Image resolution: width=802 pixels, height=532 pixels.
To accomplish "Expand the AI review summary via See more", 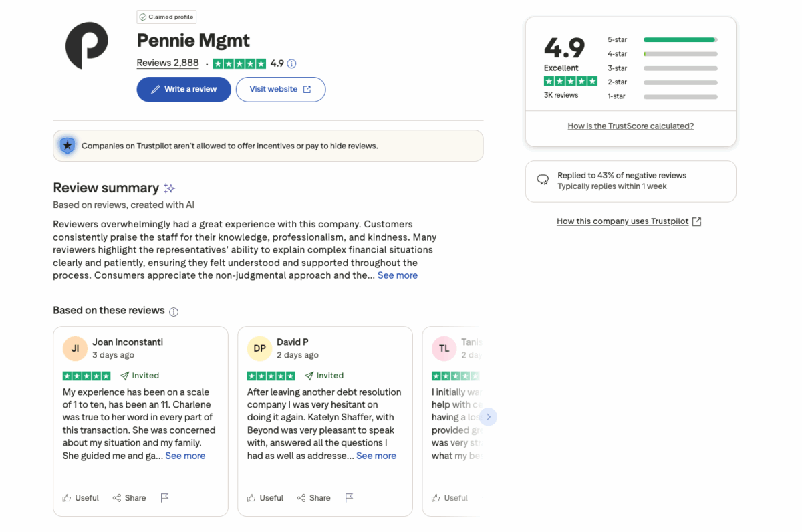I will click(397, 275).
